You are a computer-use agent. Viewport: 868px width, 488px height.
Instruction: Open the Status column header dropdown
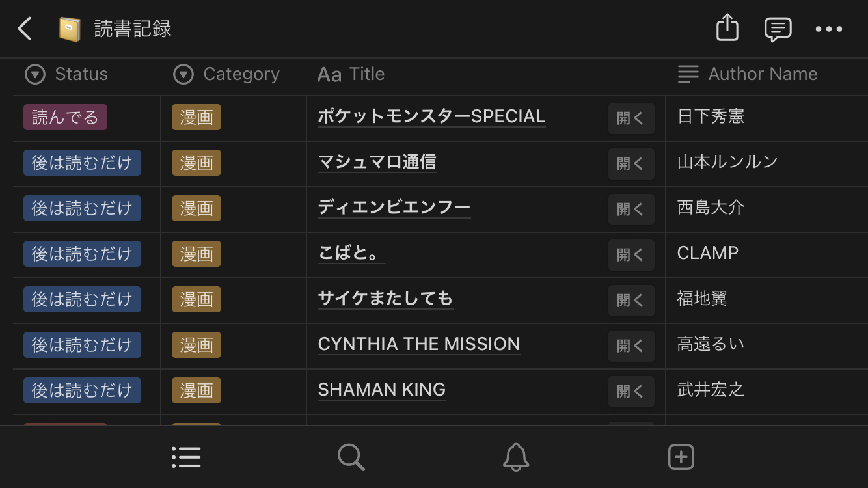(67, 74)
